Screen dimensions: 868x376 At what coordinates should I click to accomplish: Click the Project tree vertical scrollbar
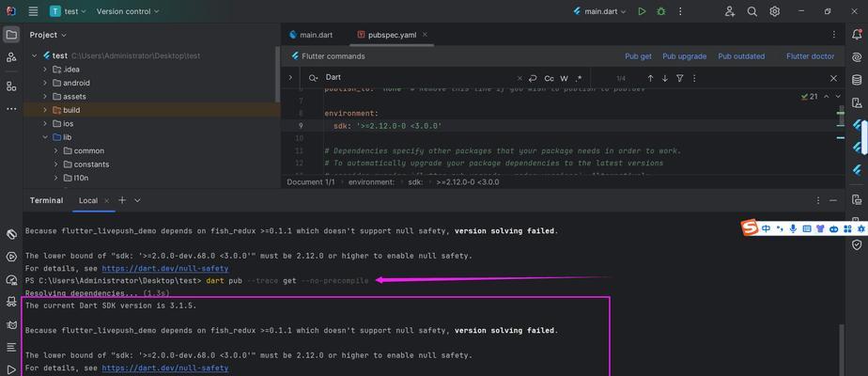278,74
